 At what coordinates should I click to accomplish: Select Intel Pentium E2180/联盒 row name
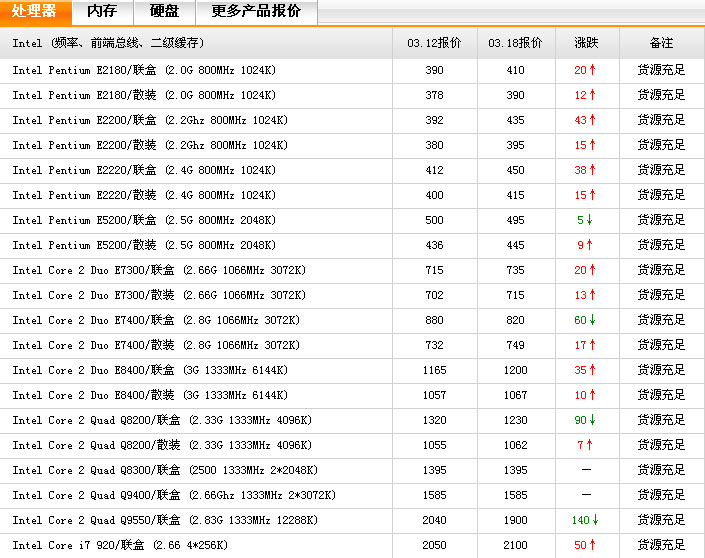click(x=144, y=70)
